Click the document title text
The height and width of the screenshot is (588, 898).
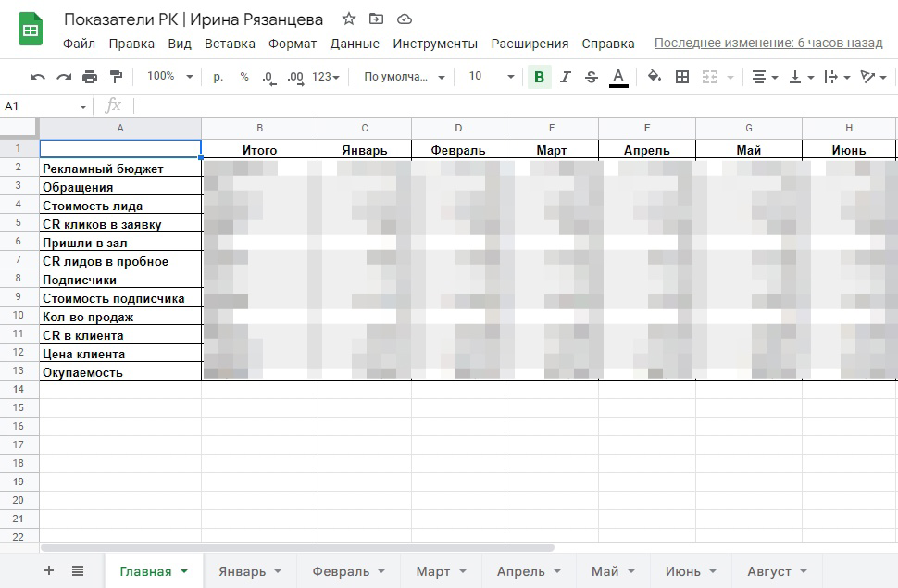pyautogui.click(x=193, y=19)
